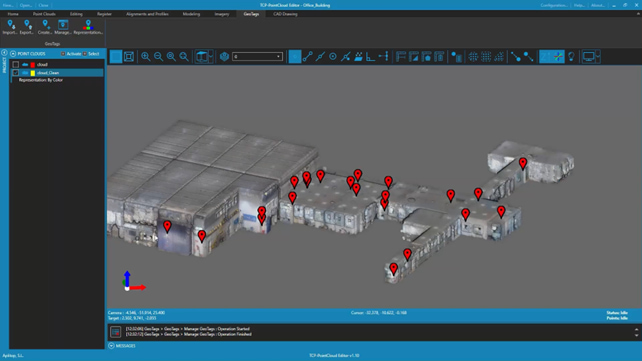The height and width of the screenshot is (361, 642).
Task: Open the combo box in the viewport toolbar
Action: click(x=258, y=56)
